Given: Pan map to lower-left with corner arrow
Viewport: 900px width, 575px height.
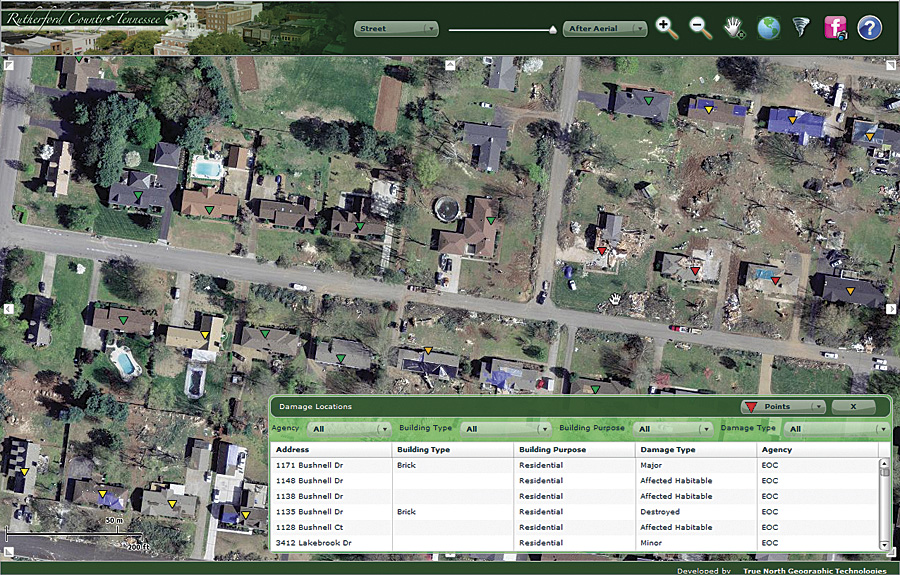Looking at the screenshot, I should pyautogui.click(x=9, y=552).
